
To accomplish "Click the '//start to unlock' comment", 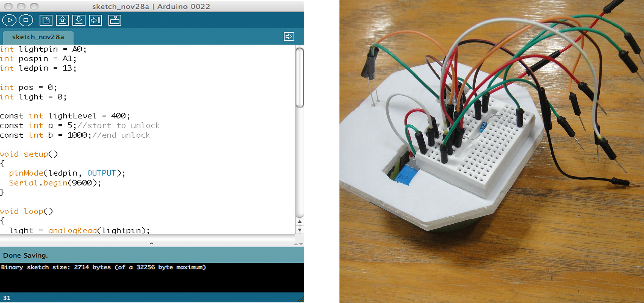I will pyautogui.click(x=118, y=125).
